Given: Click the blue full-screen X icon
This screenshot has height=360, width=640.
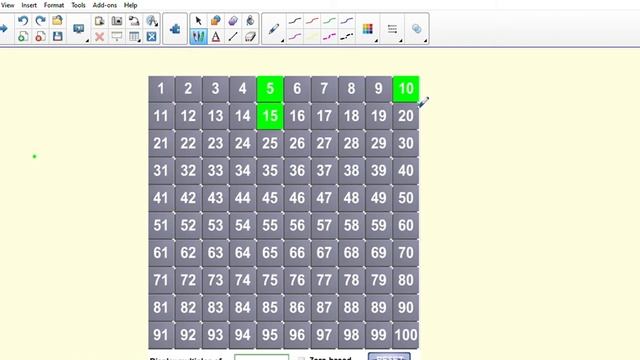Looking at the screenshot, I should pyautogui.click(x=151, y=37).
